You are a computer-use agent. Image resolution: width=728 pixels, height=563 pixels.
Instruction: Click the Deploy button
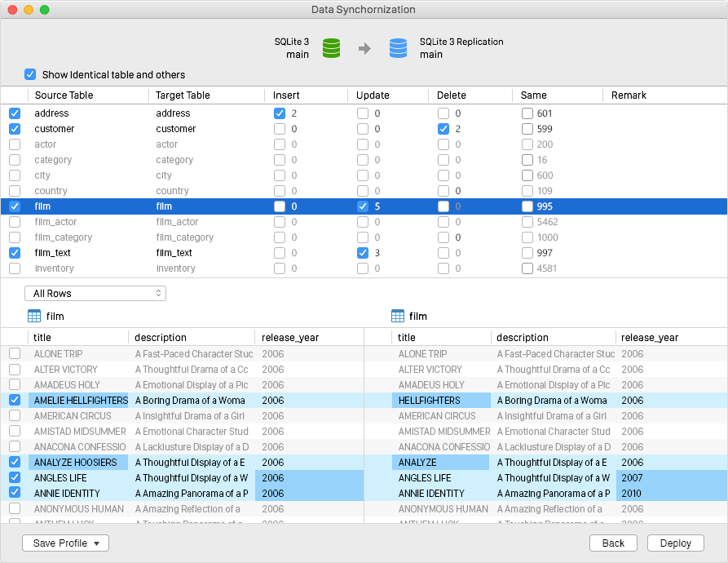tap(676, 543)
